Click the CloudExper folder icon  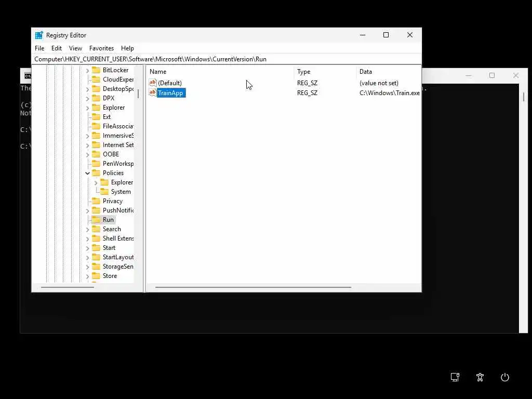click(x=96, y=79)
